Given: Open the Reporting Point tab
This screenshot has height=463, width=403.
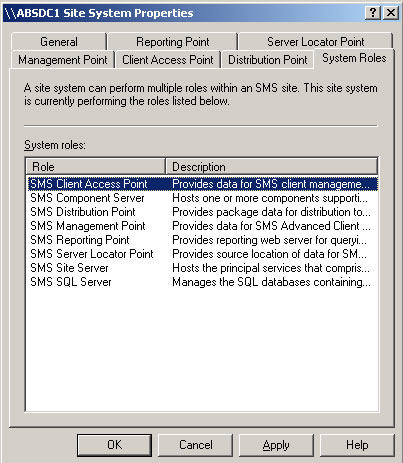Looking at the screenshot, I should point(173,42).
